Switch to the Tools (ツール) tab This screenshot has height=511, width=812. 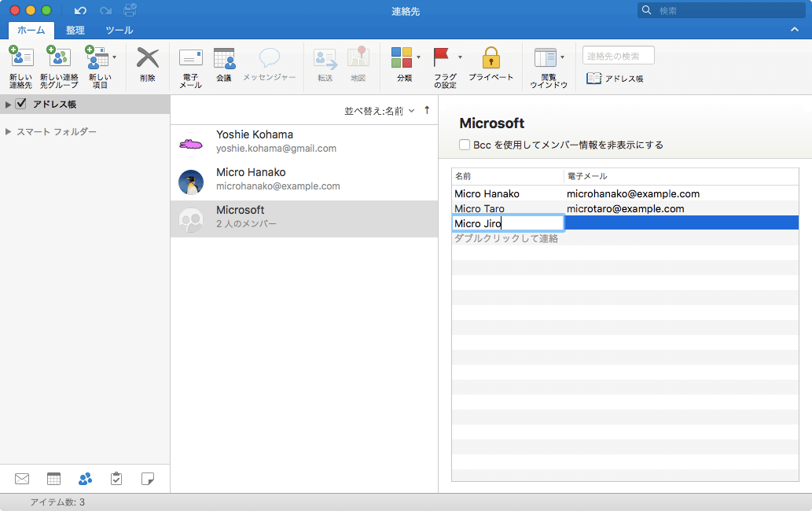click(x=119, y=30)
